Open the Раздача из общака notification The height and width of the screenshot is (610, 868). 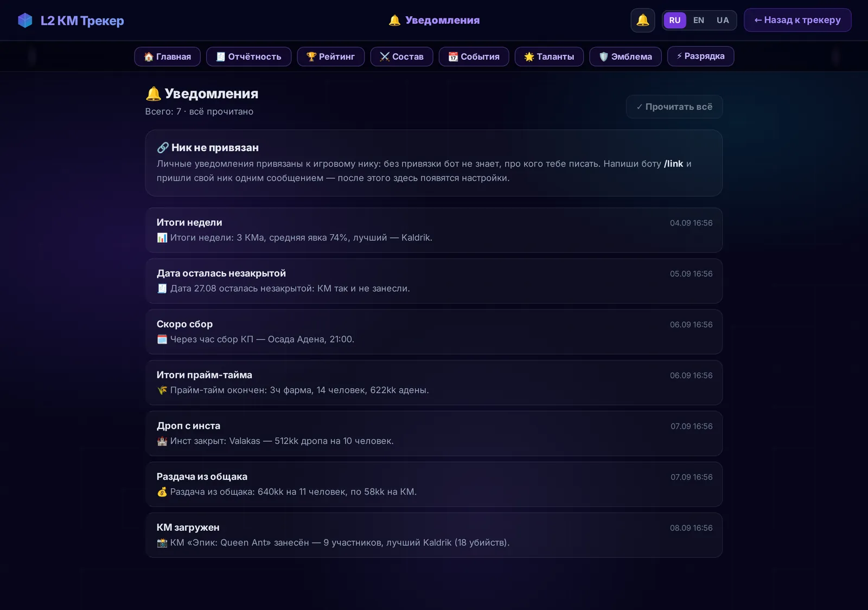434,484
